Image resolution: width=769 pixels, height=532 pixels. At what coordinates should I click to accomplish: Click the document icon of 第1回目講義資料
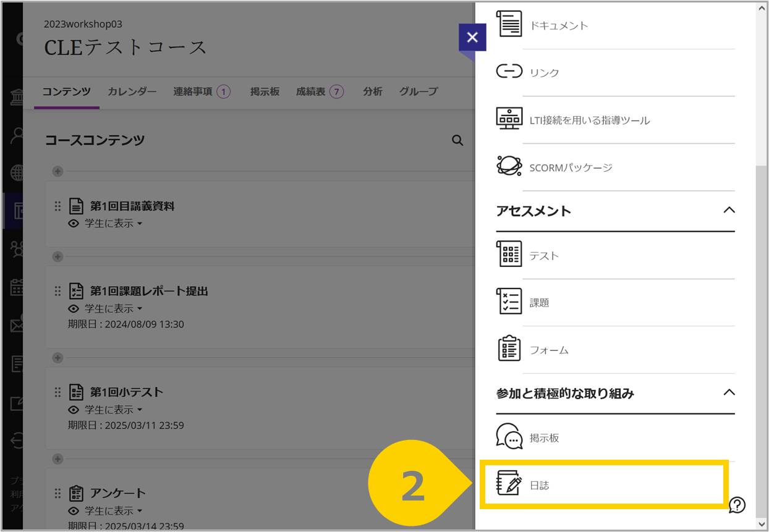76,206
